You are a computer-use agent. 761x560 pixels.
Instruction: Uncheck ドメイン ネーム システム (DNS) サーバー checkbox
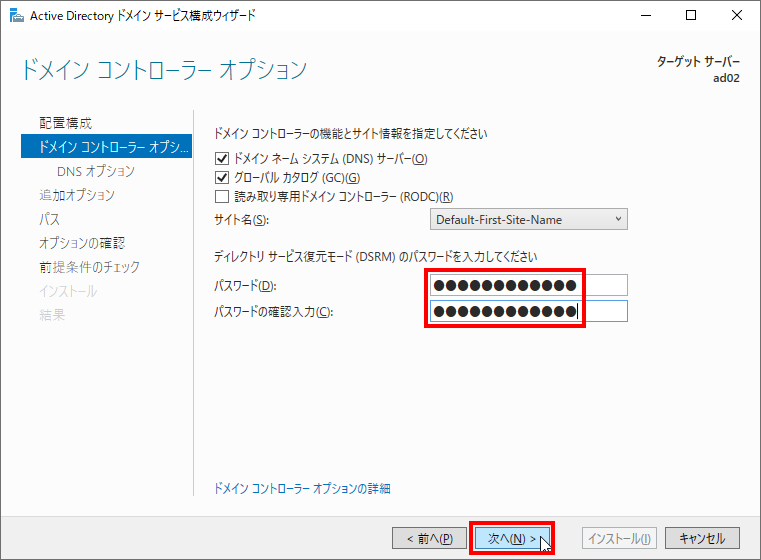(222, 159)
